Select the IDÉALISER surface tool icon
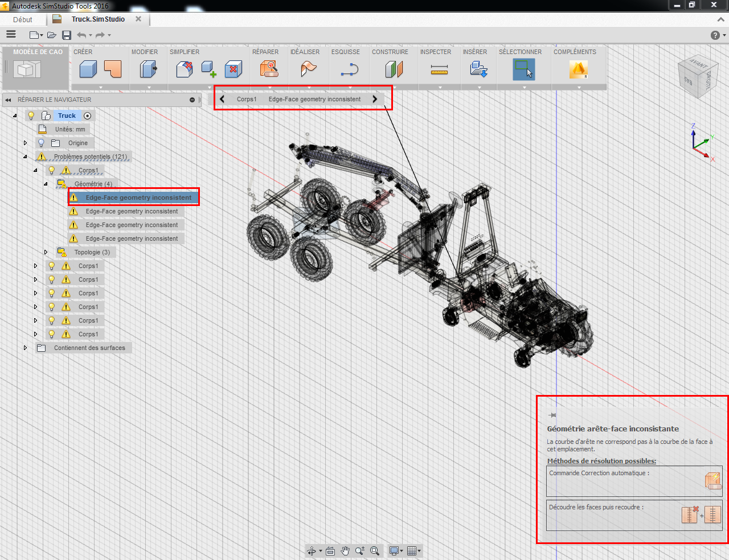Screen dimensions: 729x560 pos(308,69)
